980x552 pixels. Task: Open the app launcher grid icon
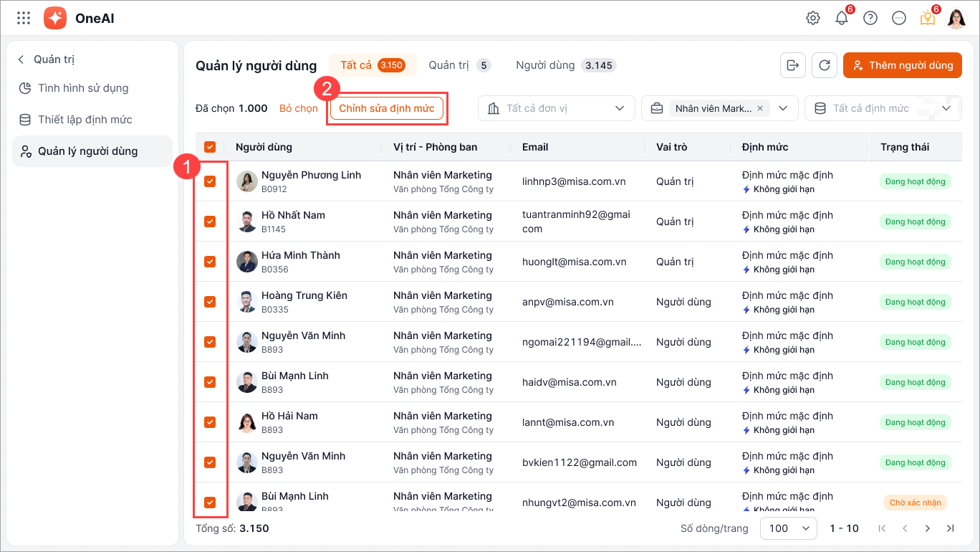point(24,18)
